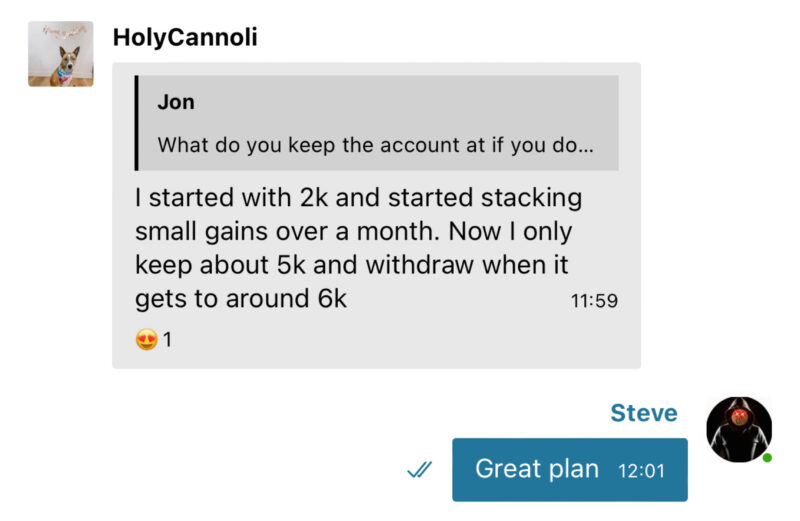Open HolyCannoli's dog profile picture
This screenshot has height=521, width=800.
(x=61, y=54)
